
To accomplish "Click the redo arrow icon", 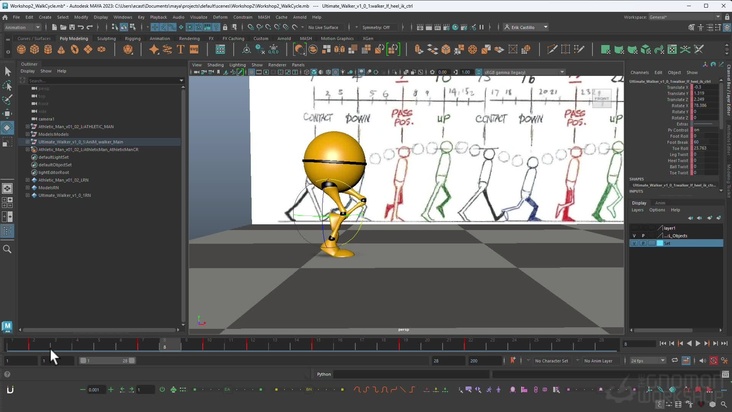I will [90, 27].
